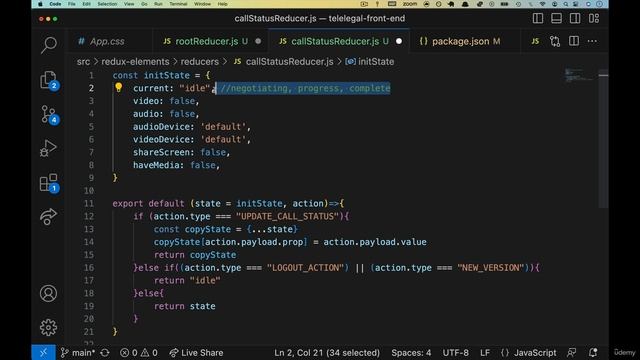
Task: Open the Extensions view with 1 badge
Action: tap(49, 183)
